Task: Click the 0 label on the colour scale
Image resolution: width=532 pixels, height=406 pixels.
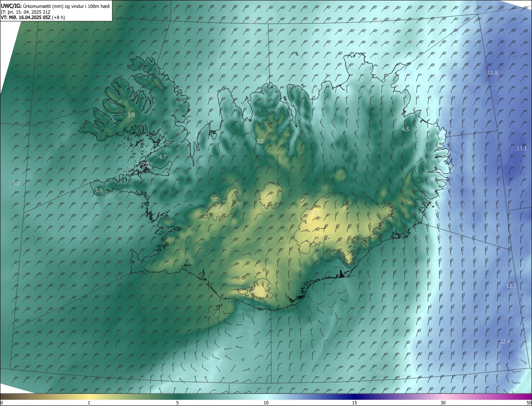Action: [x=2, y=403]
